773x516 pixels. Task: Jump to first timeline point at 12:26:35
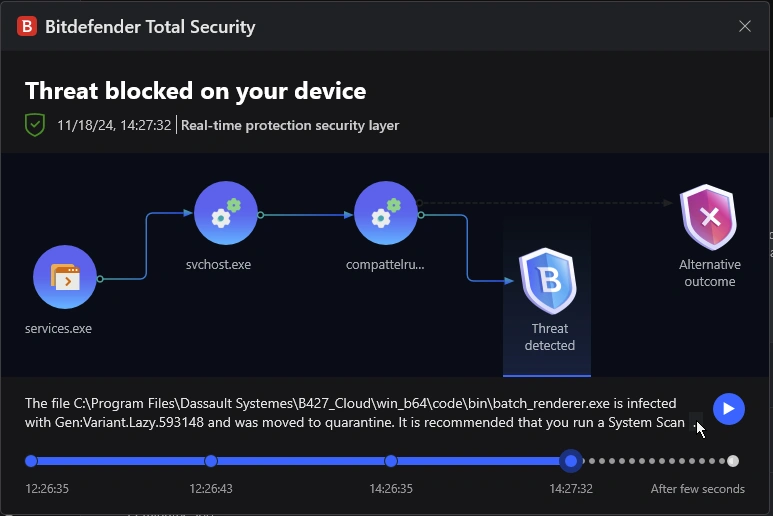[31, 461]
